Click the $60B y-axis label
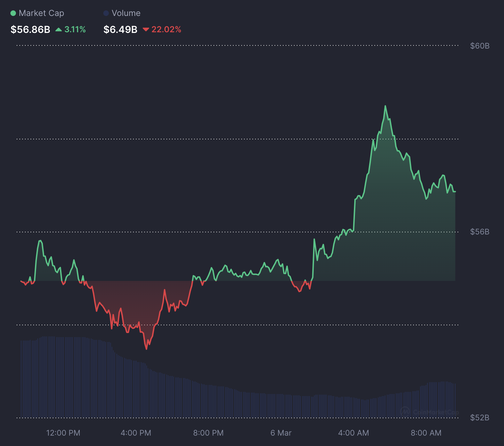Viewport: 504px width, 446px height. 480,46
